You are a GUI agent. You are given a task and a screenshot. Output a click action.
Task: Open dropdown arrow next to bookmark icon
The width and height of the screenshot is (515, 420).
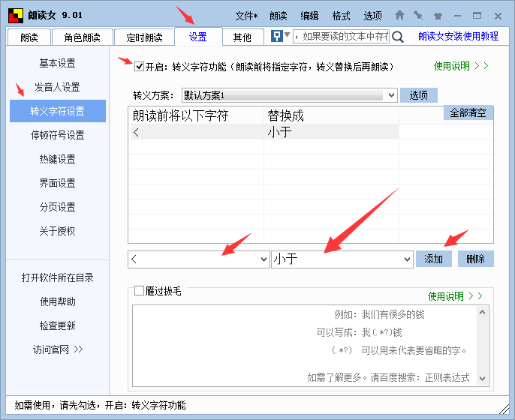click(x=287, y=34)
